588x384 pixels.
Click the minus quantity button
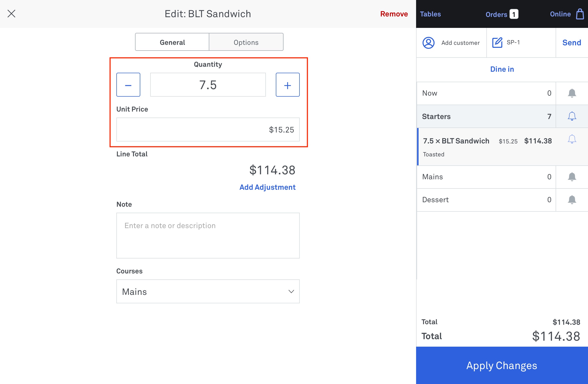coord(128,85)
